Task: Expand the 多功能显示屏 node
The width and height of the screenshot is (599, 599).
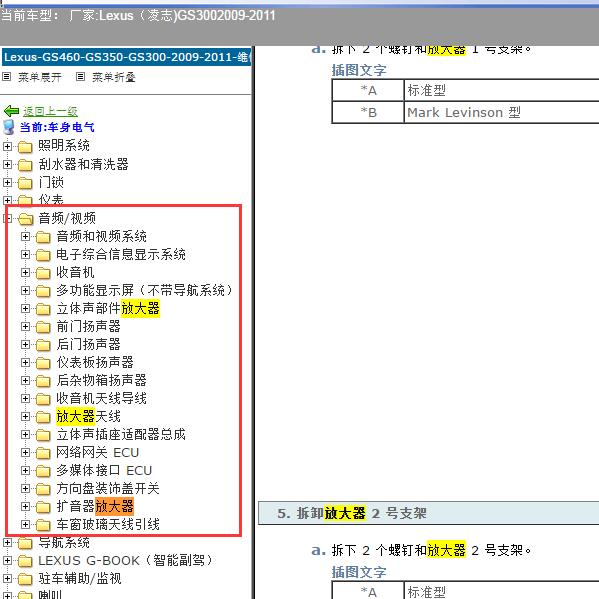Action: [25, 290]
